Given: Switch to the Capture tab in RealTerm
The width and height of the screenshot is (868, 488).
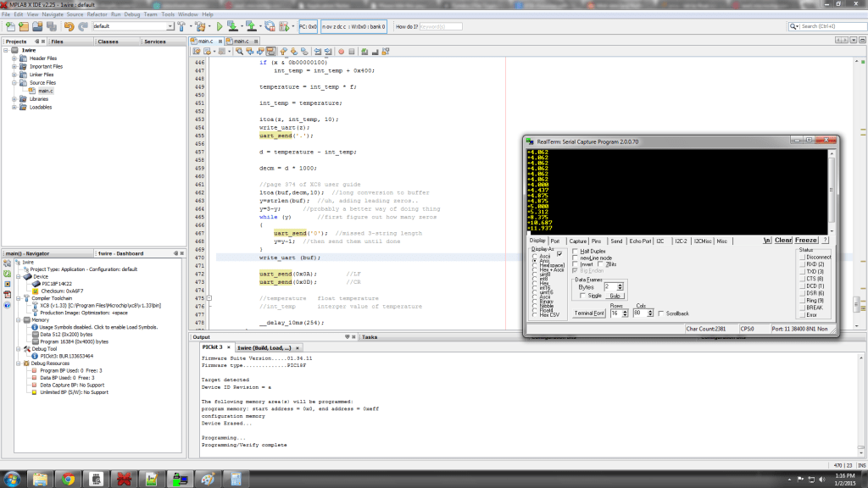Looking at the screenshot, I should pos(578,241).
